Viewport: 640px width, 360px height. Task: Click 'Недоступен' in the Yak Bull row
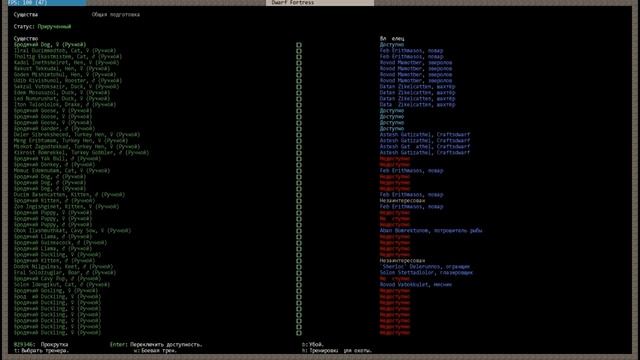pos(395,159)
